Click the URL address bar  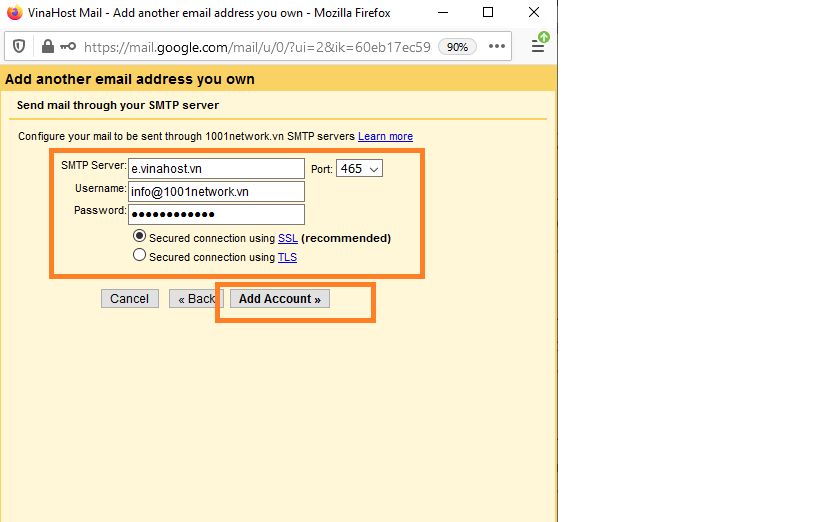(257, 47)
